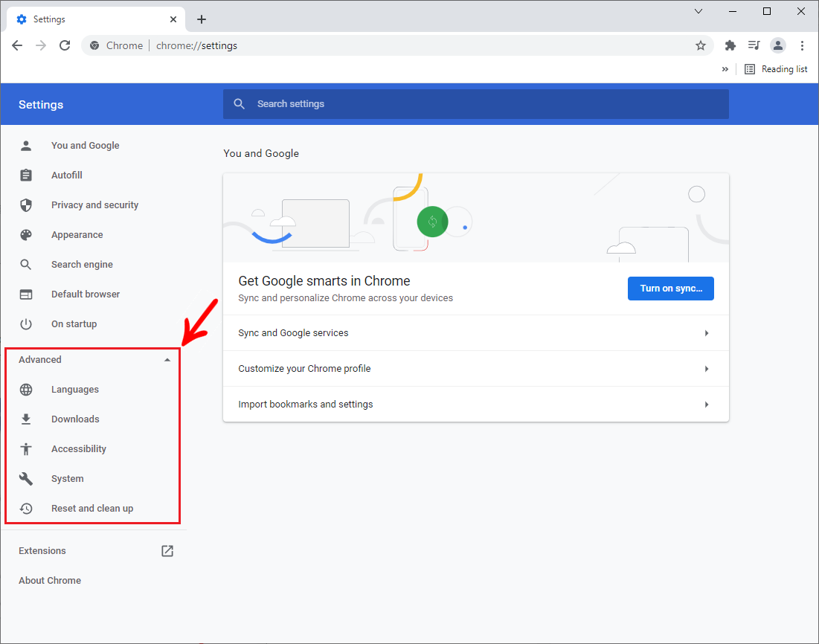Image resolution: width=819 pixels, height=644 pixels.
Task: Click the person icon beside You and Google
Action: coord(26,145)
